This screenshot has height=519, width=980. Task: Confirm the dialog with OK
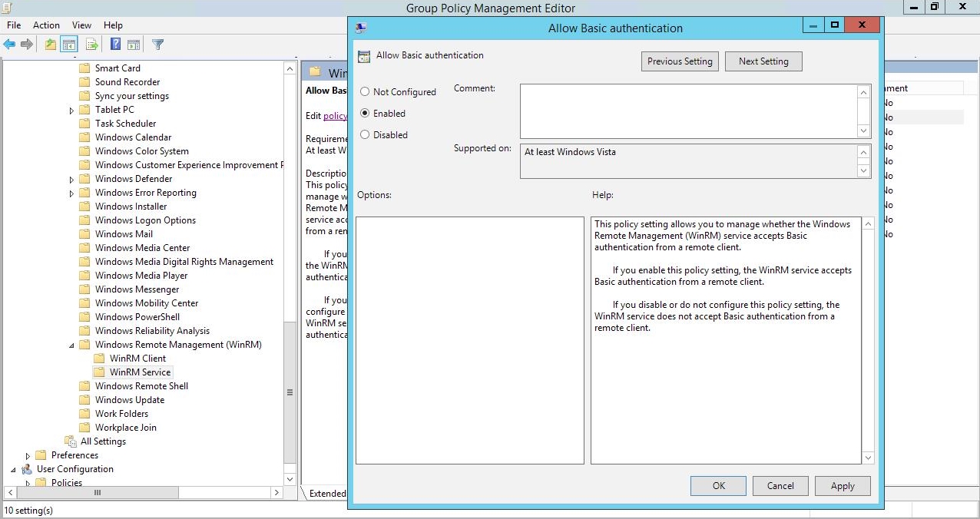pyautogui.click(x=718, y=485)
